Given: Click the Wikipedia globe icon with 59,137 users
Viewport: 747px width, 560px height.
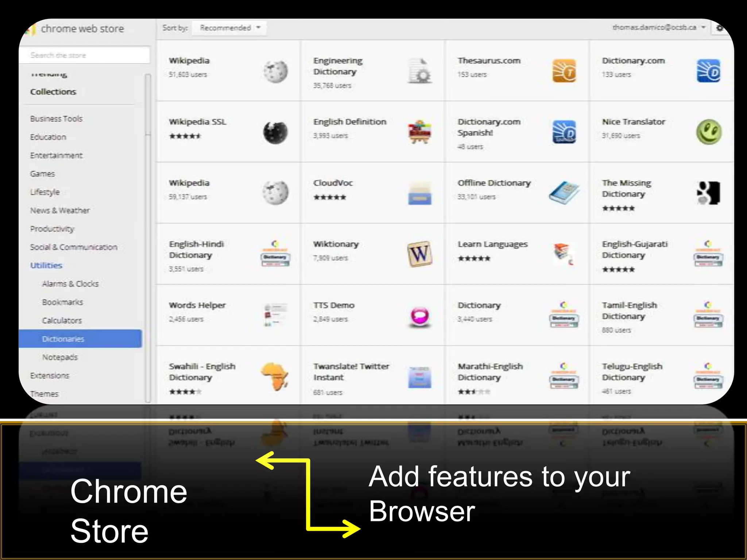Looking at the screenshot, I should click(275, 193).
